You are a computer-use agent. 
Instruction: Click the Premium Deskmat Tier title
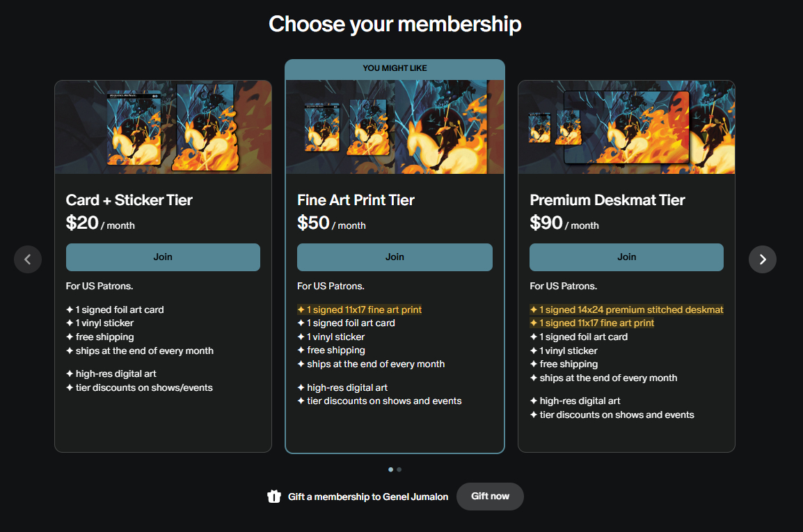(x=607, y=200)
